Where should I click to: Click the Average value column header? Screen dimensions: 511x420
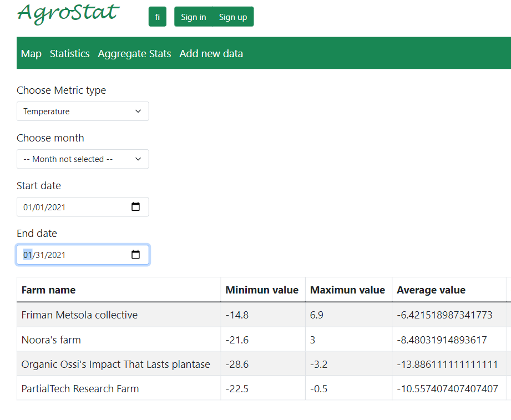[x=431, y=290]
